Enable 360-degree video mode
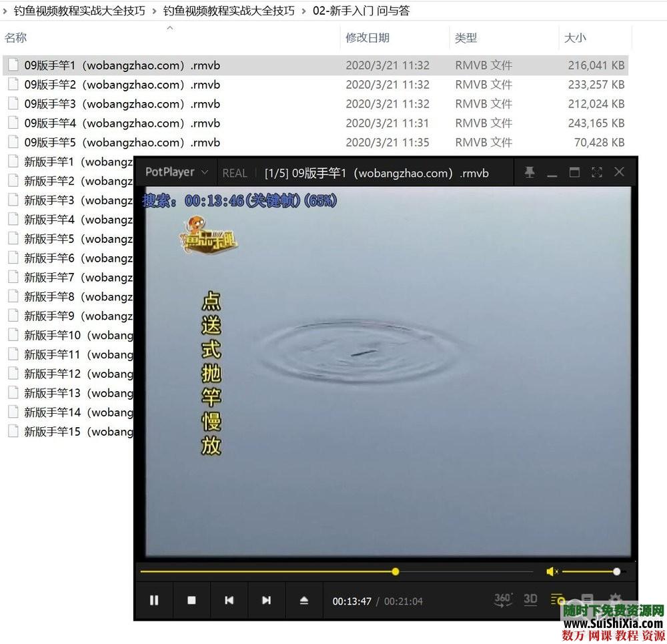This screenshot has height=644, width=667. click(502, 599)
